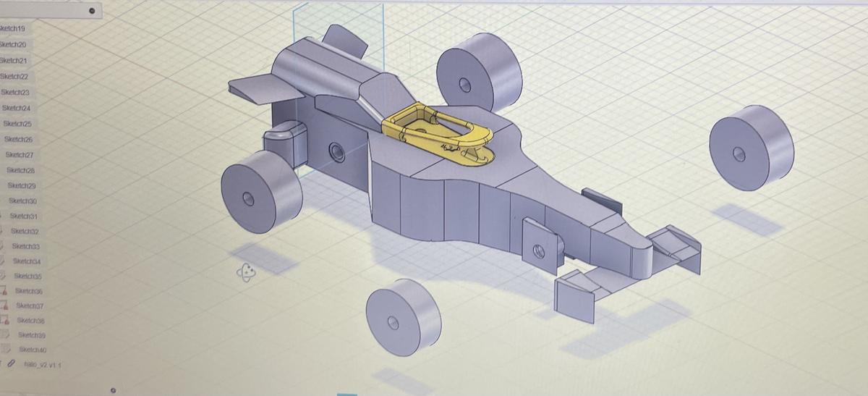The height and width of the screenshot is (396, 868).
Task: Select the Sketch23 entry
Action: pos(15,92)
